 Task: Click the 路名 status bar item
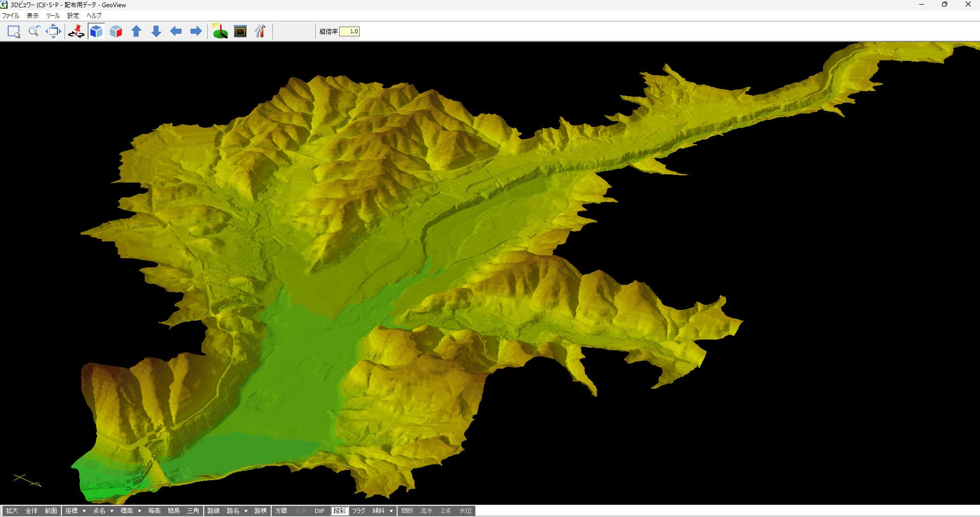pos(233,511)
